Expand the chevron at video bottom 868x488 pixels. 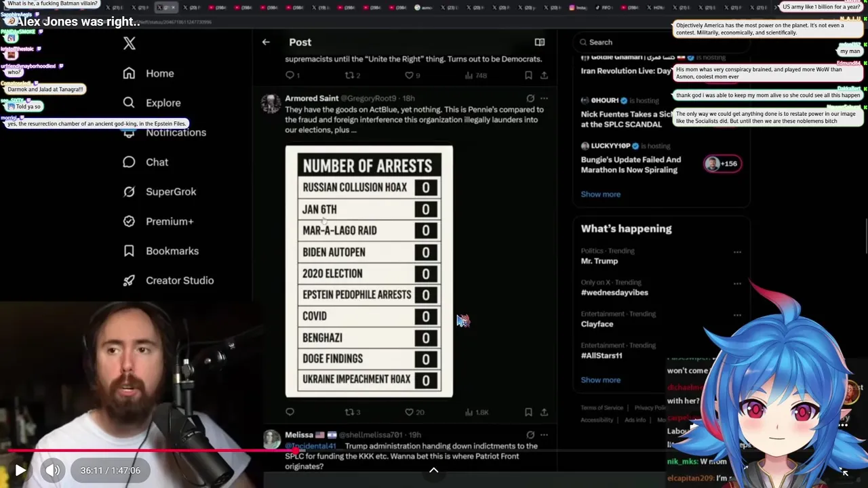(x=434, y=470)
